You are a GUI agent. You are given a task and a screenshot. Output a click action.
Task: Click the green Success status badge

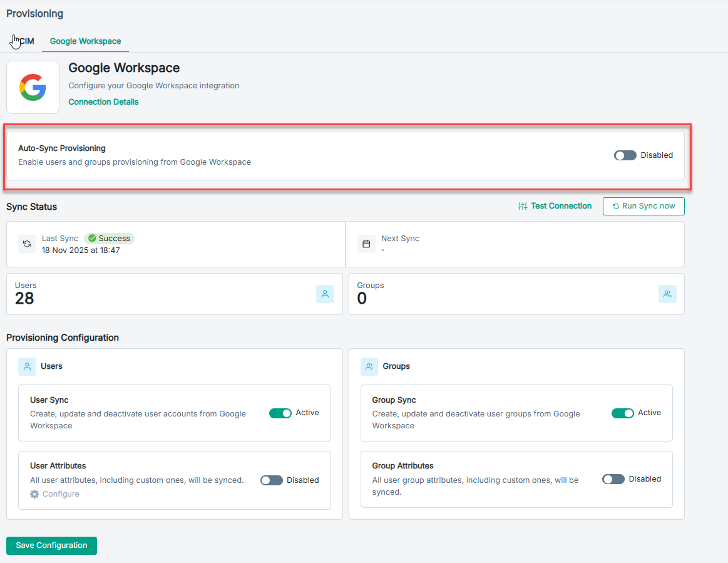point(109,239)
